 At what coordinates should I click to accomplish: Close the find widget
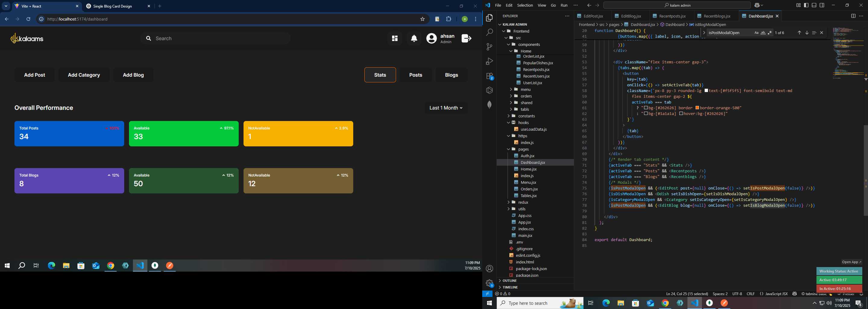822,33
